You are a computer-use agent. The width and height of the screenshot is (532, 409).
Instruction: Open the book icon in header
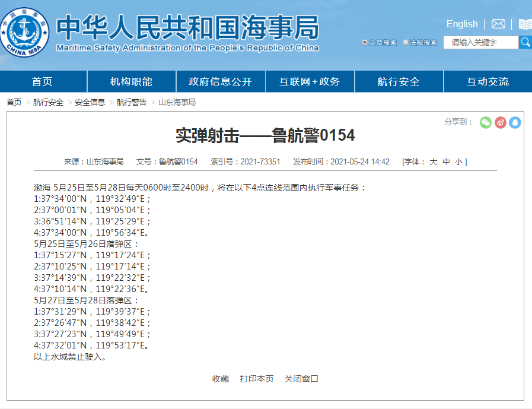click(x=525, y=24)
